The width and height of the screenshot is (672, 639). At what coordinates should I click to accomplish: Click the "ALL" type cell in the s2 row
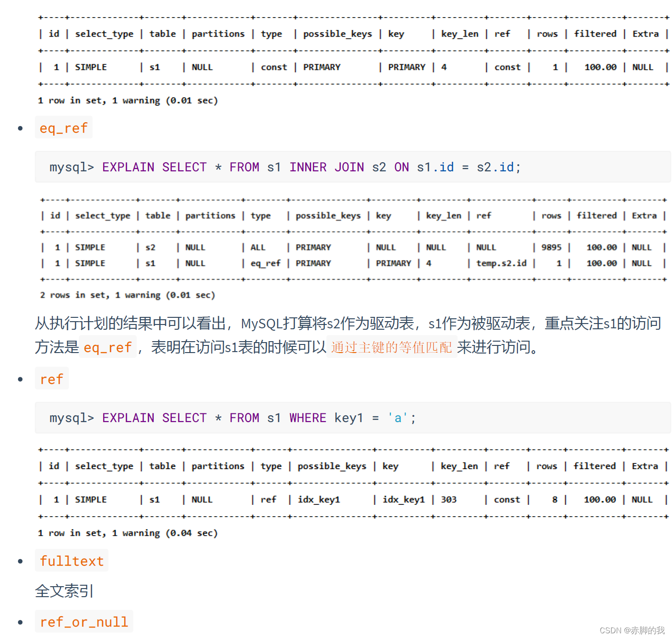tap(258, 247)
